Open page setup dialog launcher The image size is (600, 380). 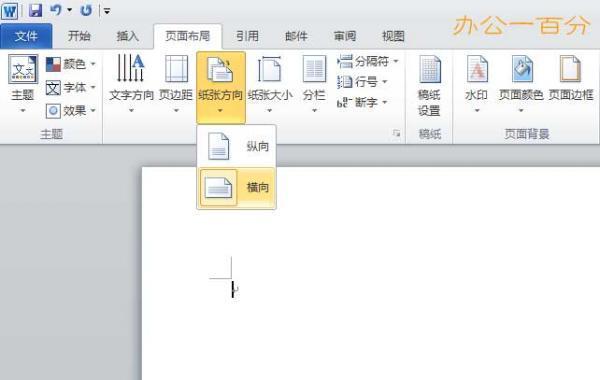[x=396, y=133]
